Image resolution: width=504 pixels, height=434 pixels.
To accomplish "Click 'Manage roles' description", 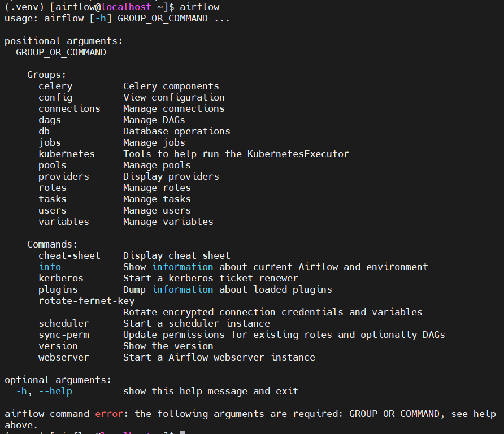I will pos(157,188).
